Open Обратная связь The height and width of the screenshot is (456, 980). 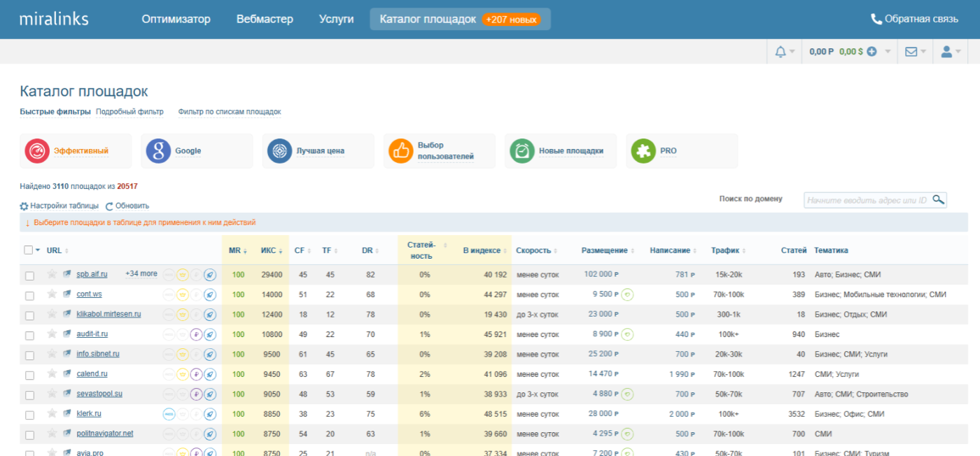pyautogui.click(x=914, y=19)
